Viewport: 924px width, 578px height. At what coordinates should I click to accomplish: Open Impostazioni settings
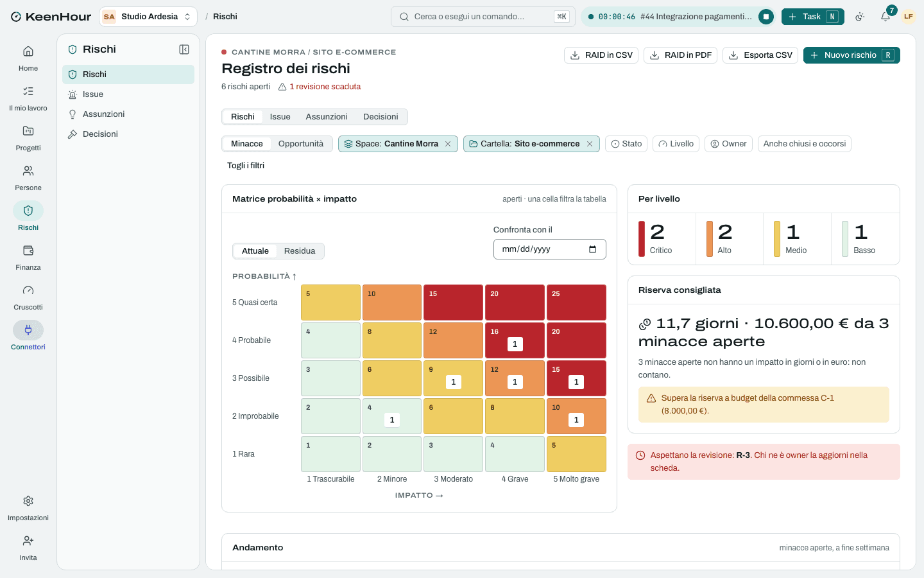28,507
